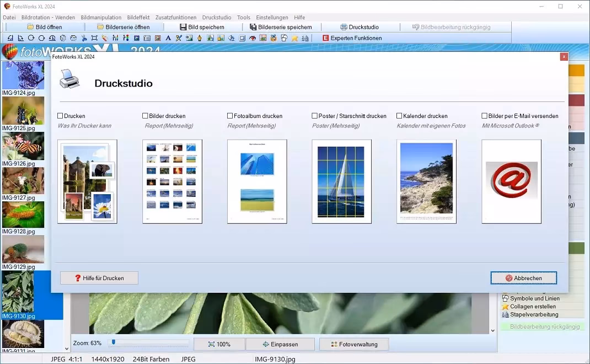Select the Fotoalbum two-photo page preview
590x364 pixels.
pyautogui.click(x=257, y=181)
